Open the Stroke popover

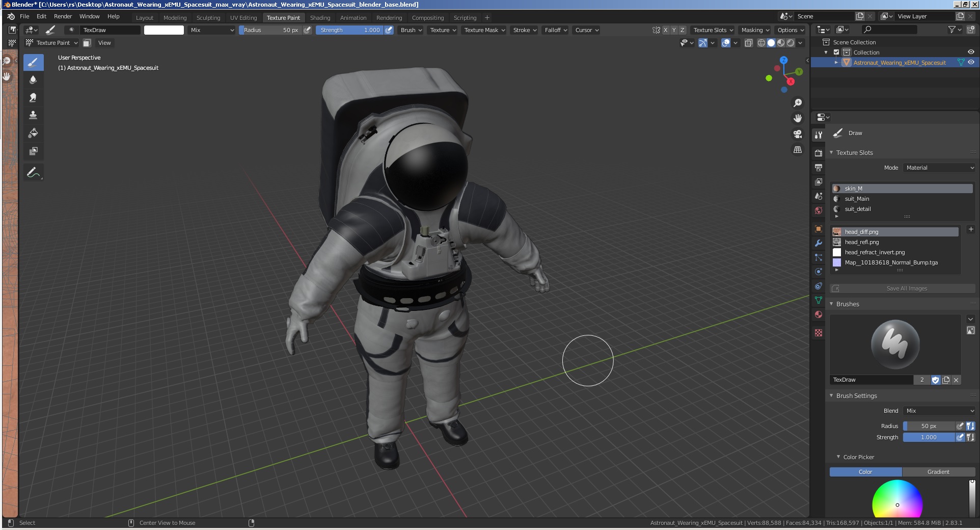point(525,30)
